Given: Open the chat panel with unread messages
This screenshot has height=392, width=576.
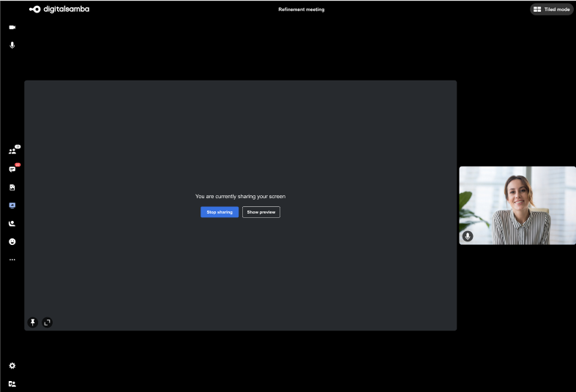Looking at the screenshot, I should pos(12,169).
